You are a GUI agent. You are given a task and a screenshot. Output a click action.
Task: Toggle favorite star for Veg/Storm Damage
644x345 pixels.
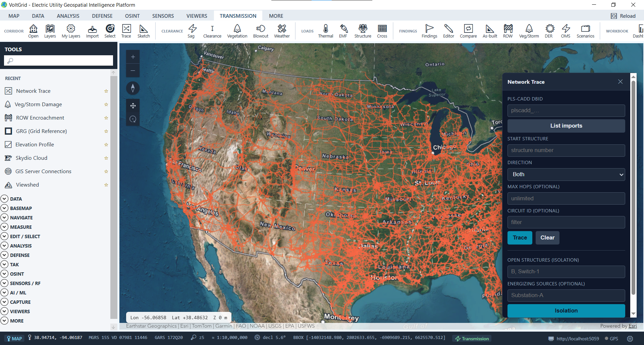(106, 105)
